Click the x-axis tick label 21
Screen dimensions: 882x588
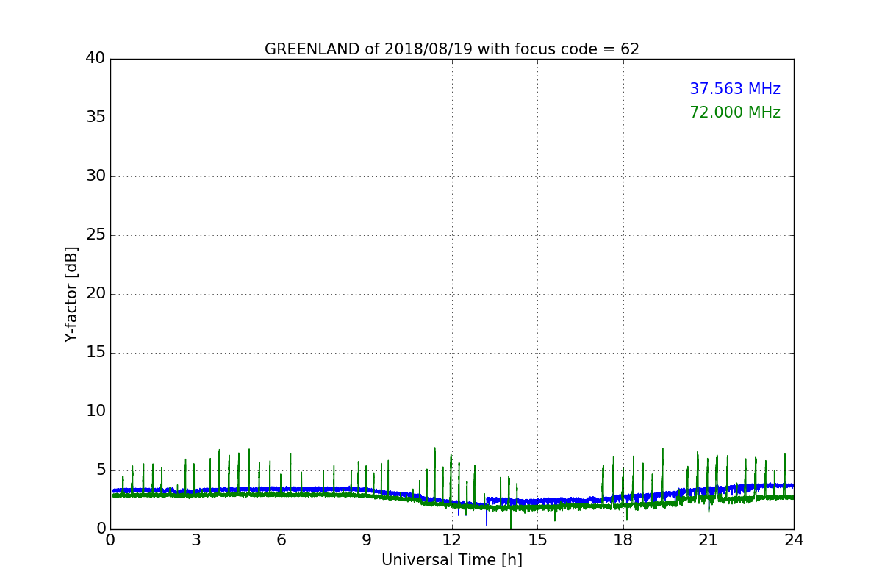tap(709, 540)
